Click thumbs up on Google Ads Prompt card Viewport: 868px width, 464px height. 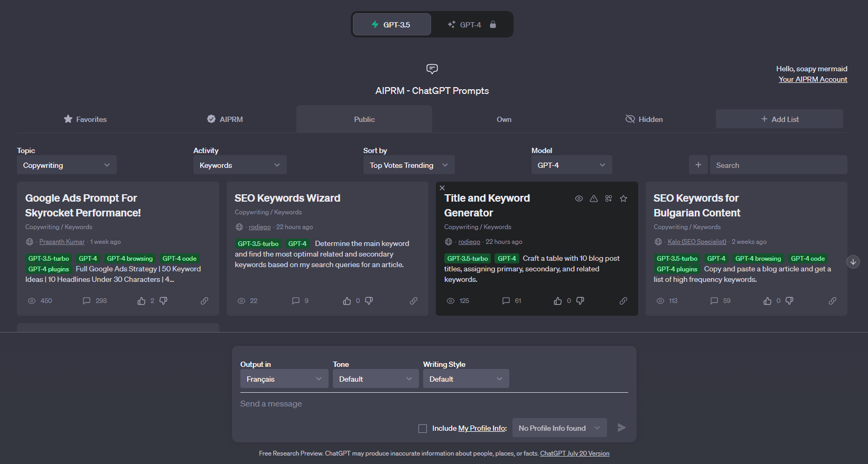pos(142,301)
